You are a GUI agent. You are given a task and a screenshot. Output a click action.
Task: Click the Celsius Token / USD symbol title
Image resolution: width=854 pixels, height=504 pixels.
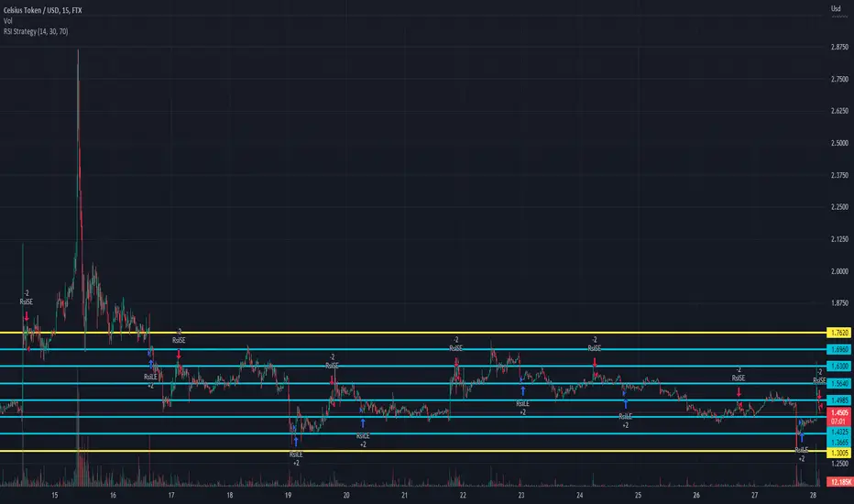pyautogui.click(x=42, y=10)
